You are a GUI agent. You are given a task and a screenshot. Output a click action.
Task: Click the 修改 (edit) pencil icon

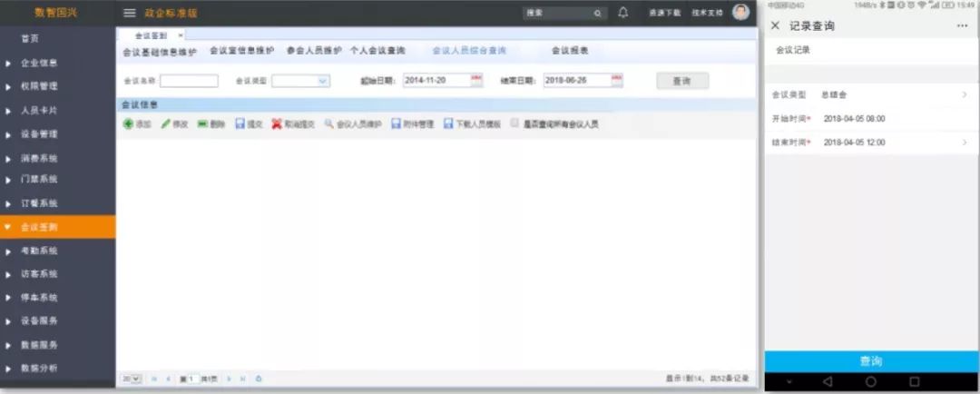165,123
